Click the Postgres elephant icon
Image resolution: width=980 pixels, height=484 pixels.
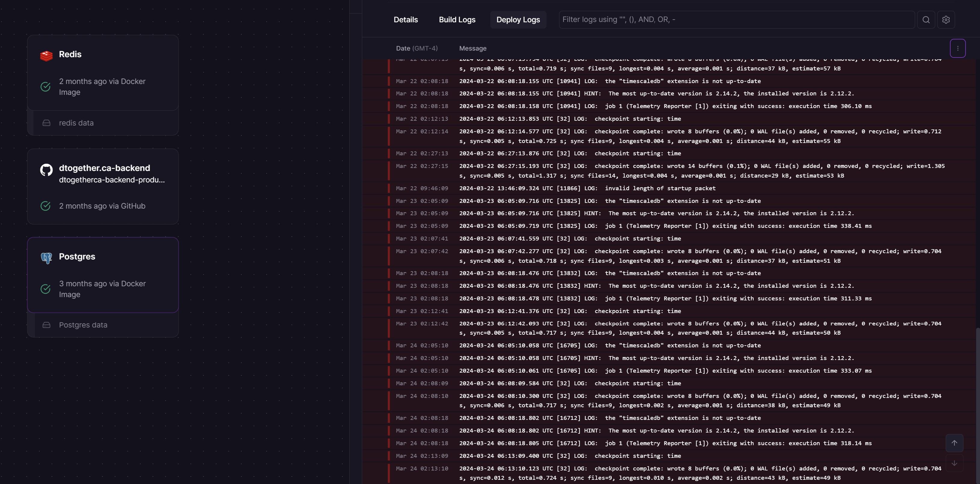click(x=46, y=258)
